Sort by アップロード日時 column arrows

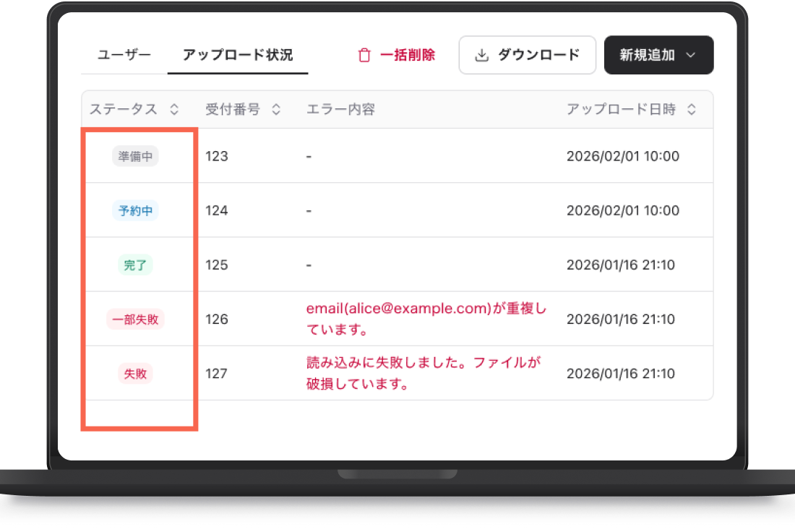[692, 109]
